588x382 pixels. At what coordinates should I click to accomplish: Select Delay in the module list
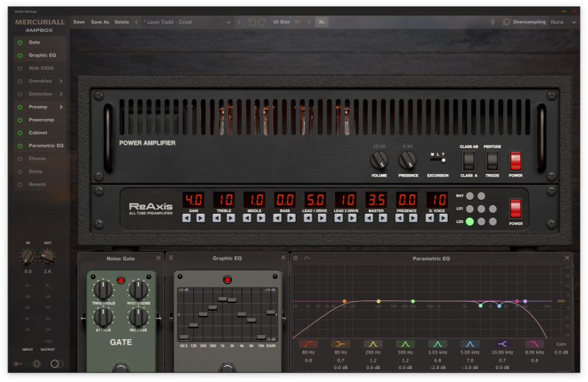click(x=35, y=171)
